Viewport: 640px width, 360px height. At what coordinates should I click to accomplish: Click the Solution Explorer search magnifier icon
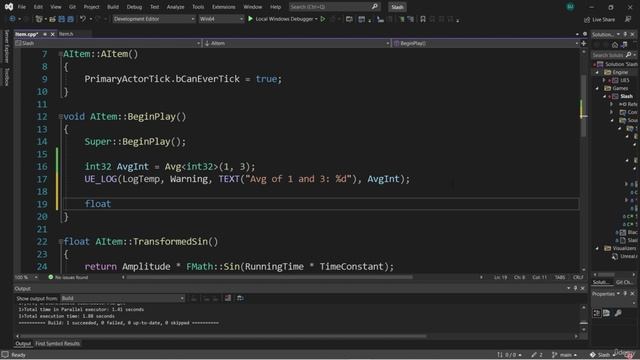[x=628, y=55]
